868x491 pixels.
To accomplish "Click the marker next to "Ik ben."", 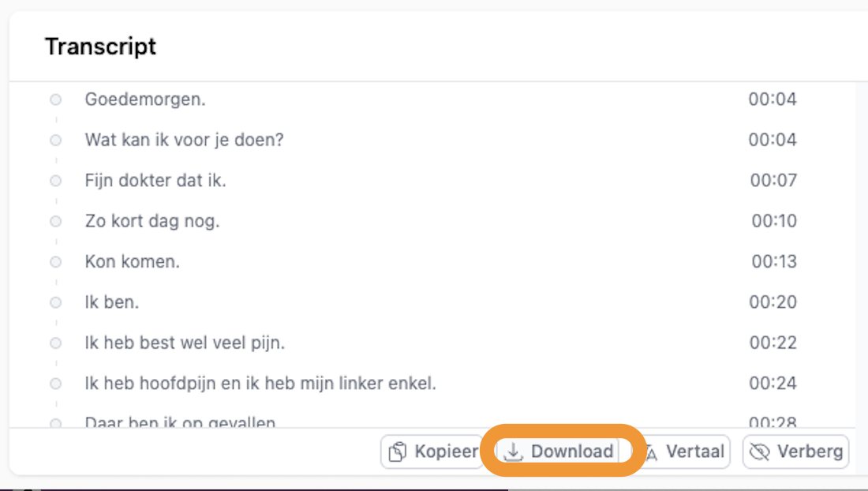I will coord(56,302).
